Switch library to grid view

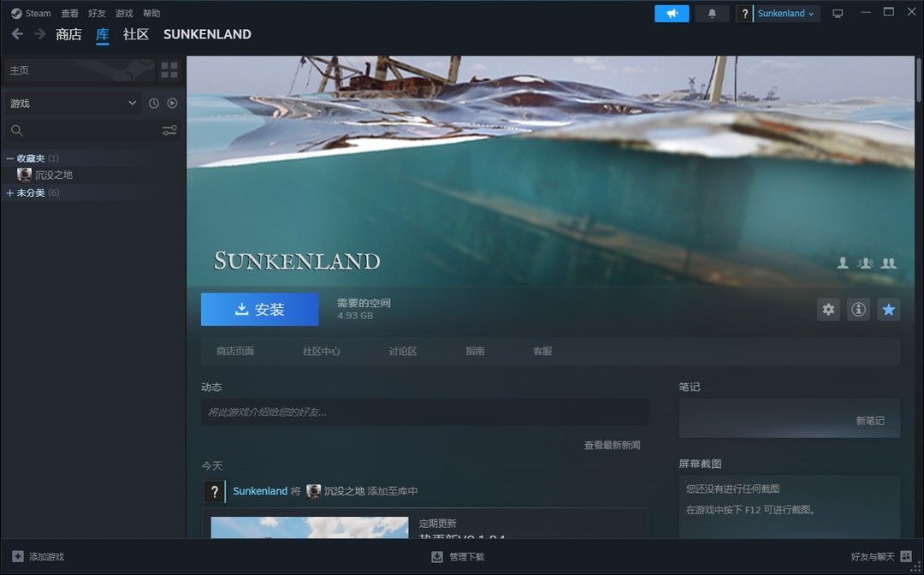[169, 69]
